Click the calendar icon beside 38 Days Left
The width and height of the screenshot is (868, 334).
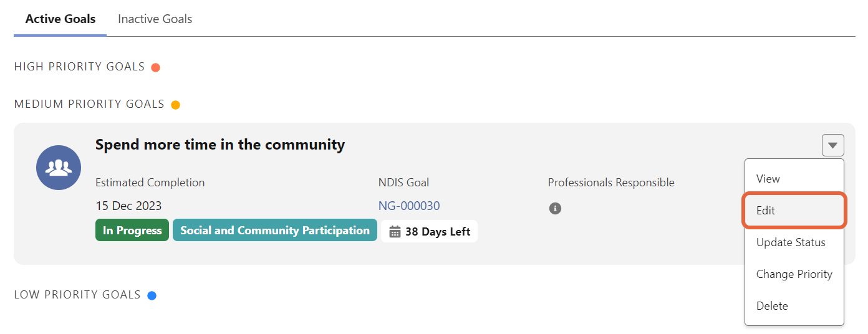pyautogui.click(x=395, y=232)
